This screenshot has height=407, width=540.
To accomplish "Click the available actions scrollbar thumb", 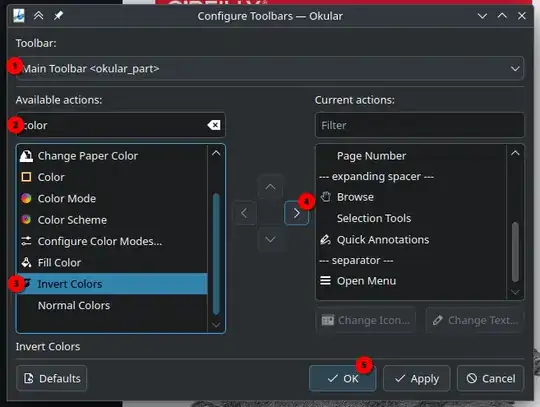I will (x=216, y=254).
